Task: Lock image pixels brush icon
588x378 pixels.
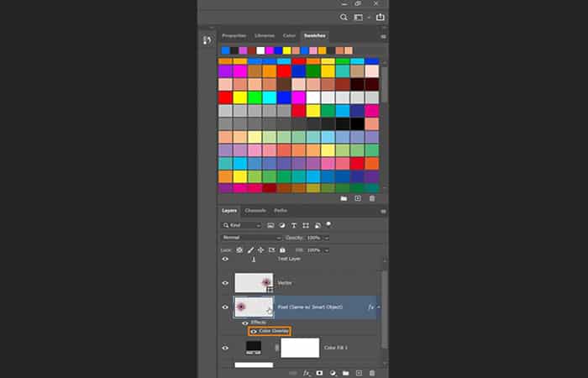Action: tap(250, 250)
